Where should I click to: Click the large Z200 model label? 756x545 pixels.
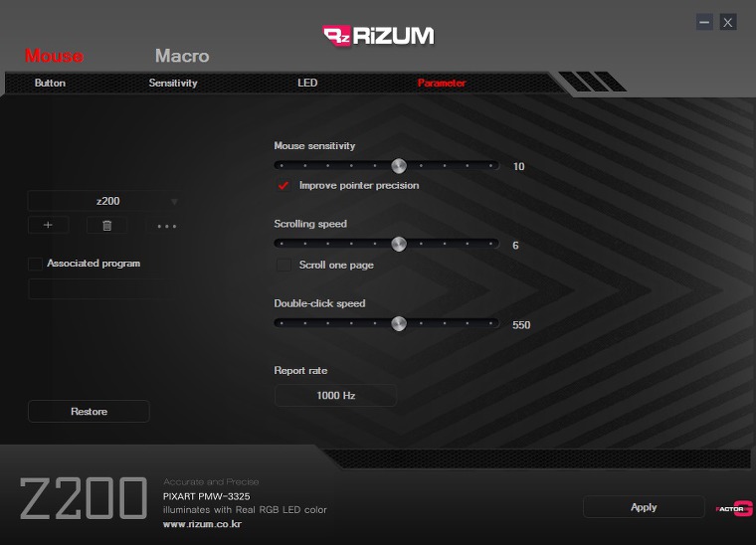coord(84,498)
